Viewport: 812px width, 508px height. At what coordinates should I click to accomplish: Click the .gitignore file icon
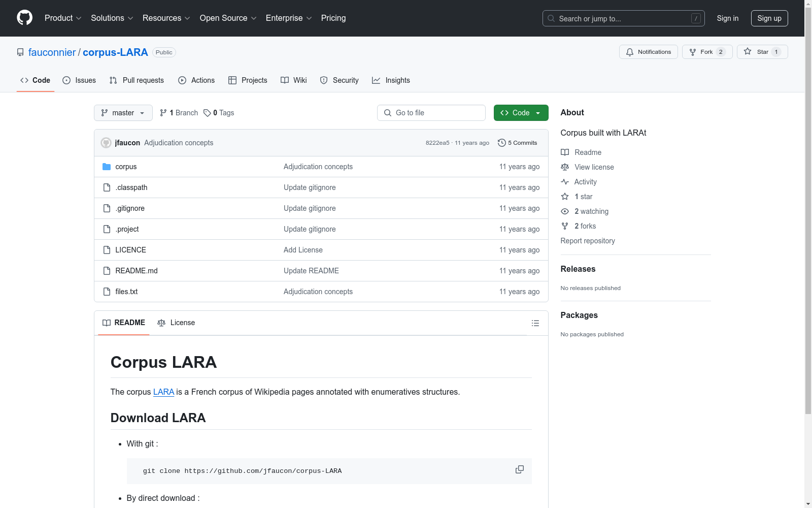(107, 208)
